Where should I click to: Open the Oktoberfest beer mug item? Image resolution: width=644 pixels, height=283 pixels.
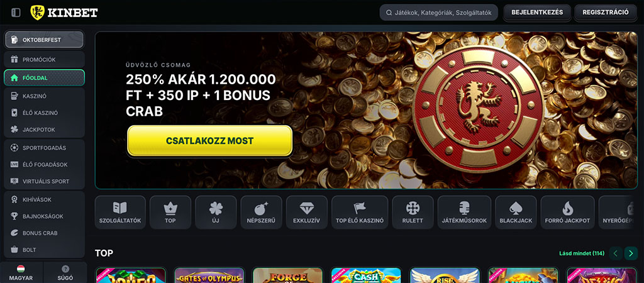(x=45, y=40)
